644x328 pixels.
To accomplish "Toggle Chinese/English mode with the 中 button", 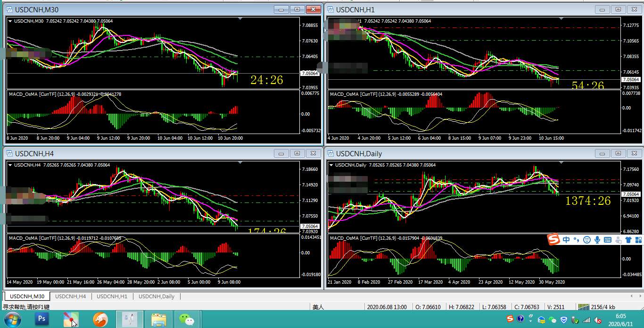I will [x=566, y=240].
